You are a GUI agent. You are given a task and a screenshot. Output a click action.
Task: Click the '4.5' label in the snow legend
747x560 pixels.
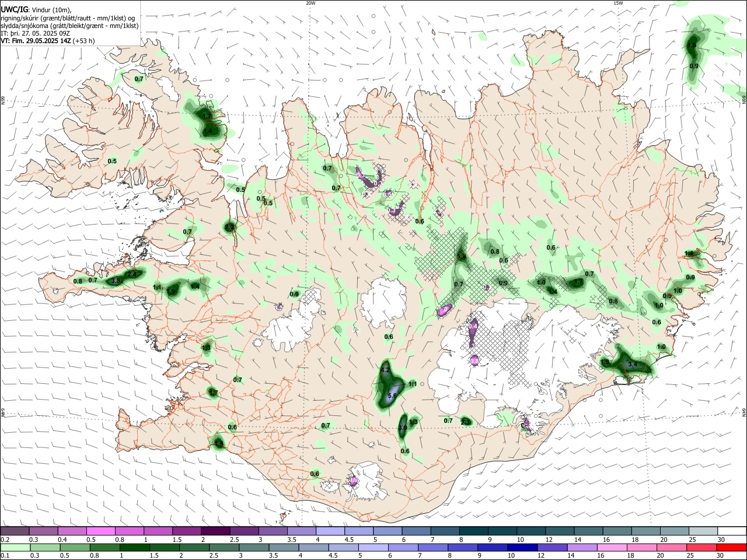point(349,540)
